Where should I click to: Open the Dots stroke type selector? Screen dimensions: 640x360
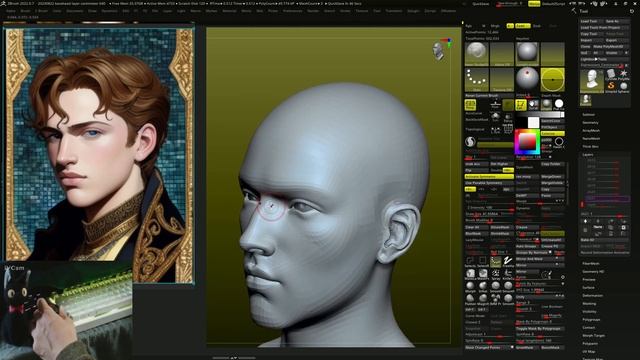476,80
